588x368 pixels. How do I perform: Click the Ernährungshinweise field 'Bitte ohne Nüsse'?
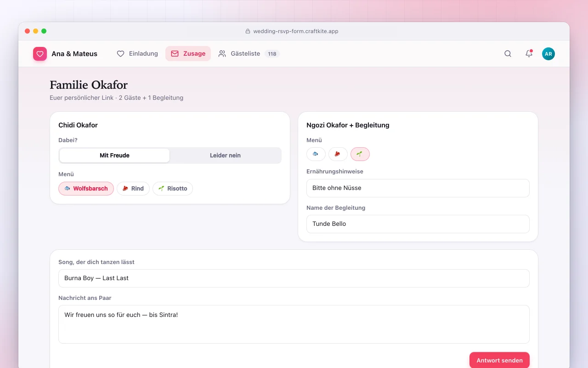point(418,188)
